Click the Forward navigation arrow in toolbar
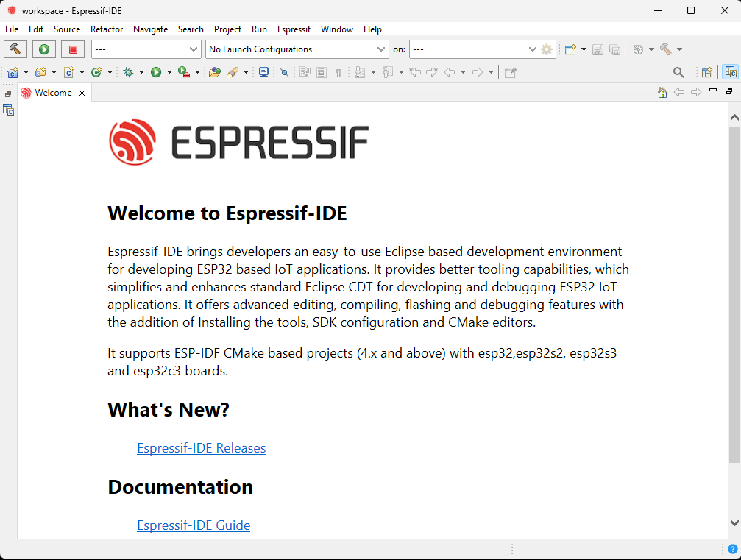 tap(478, 72)
